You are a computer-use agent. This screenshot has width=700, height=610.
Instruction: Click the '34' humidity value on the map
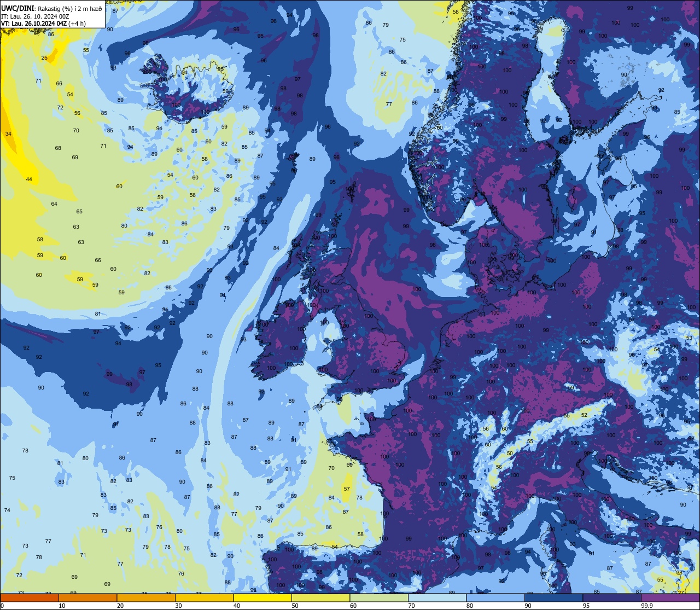(8, 133)
